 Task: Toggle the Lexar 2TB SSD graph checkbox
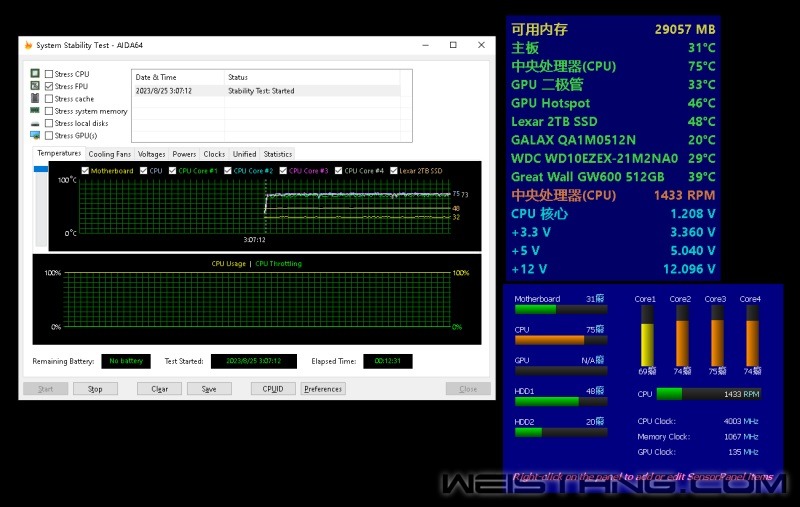click(x=393, y=171)
